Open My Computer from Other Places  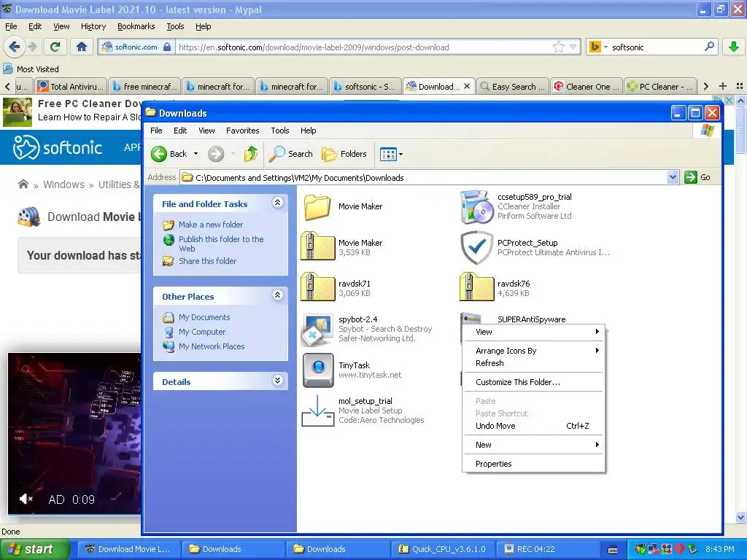point(202,332)
